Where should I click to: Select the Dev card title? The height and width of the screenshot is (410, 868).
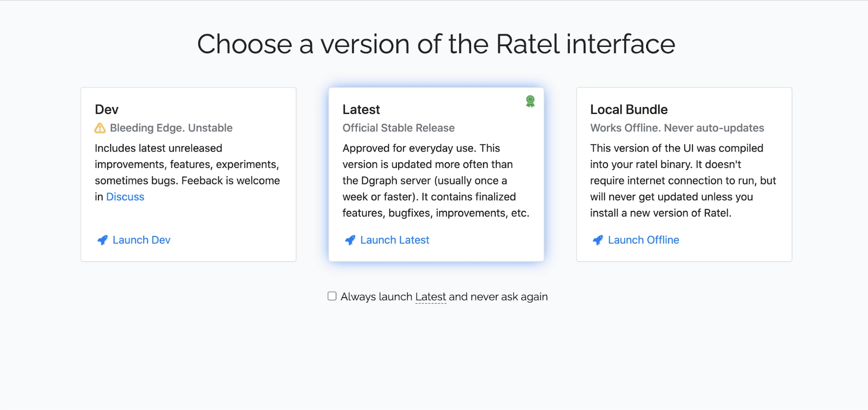click(107, 109)
